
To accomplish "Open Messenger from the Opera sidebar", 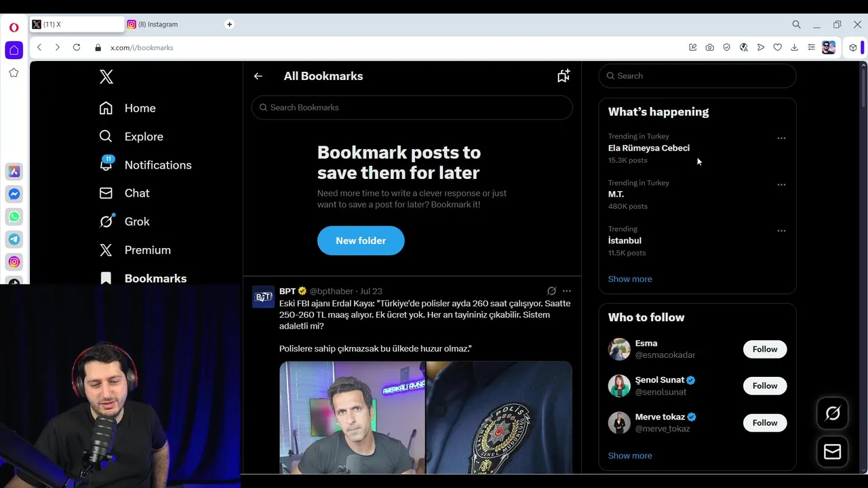I will coord(14,194).
